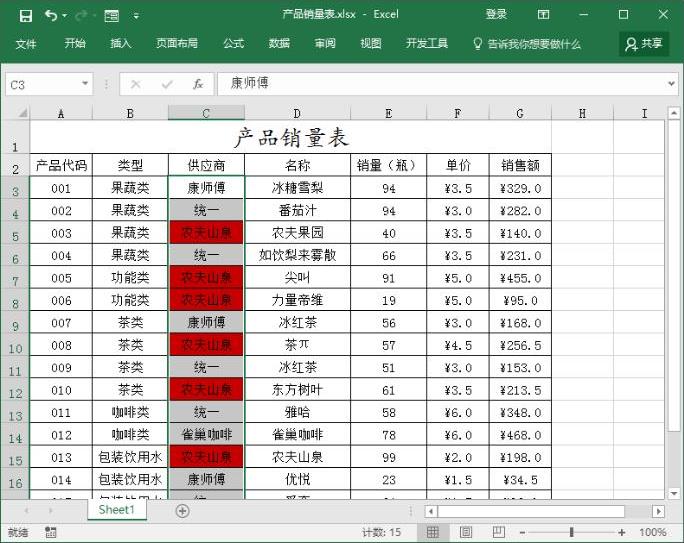Click the vertical scrollbar up arrow

click(x=674, y=113)
